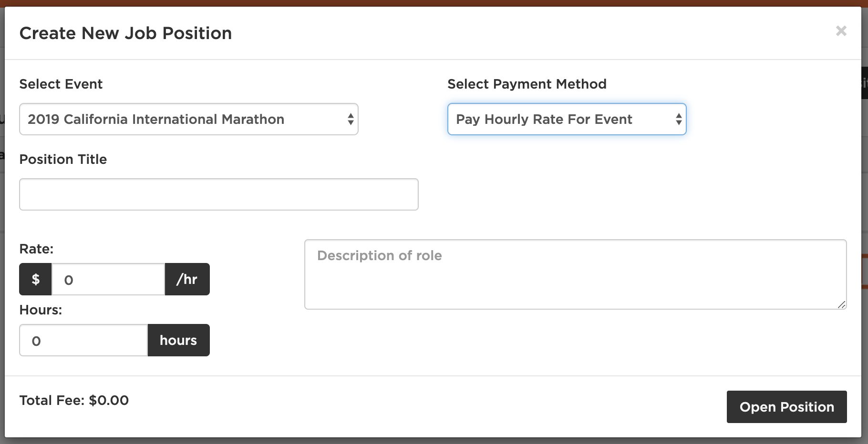Click the up-down arrows on the payment method selector
The height and width of the screenshot is (444, 868).
tap(678, 119)
